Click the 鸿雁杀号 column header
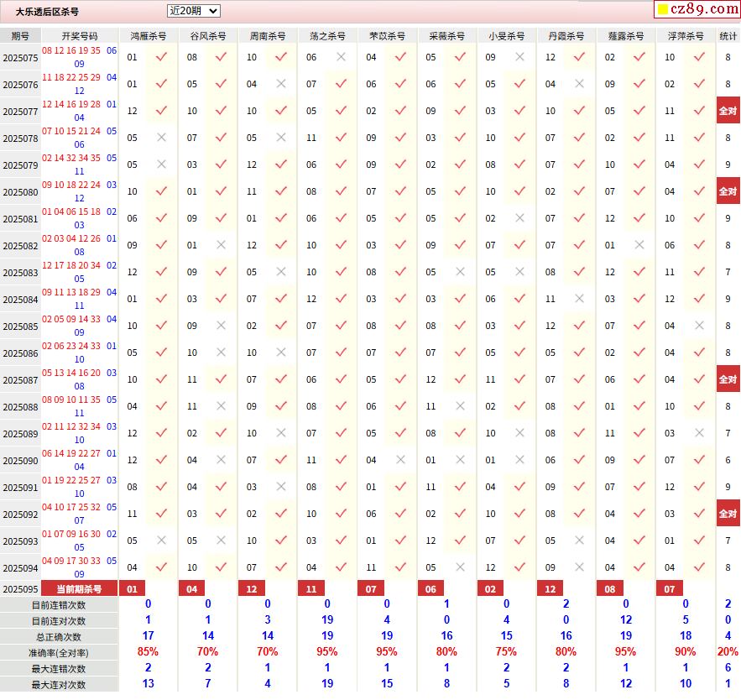Image resolution: width=741 pixels, height=700 pixels. coord(148,36)
